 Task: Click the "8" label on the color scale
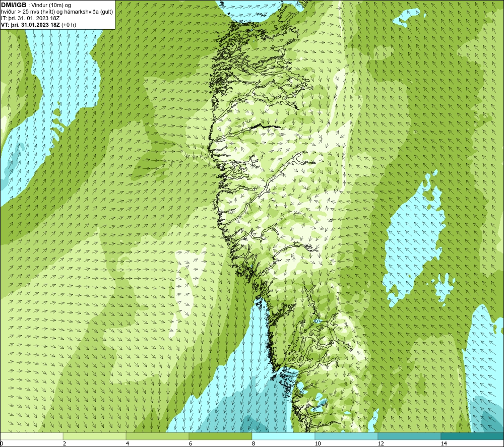tap(254, 443)
